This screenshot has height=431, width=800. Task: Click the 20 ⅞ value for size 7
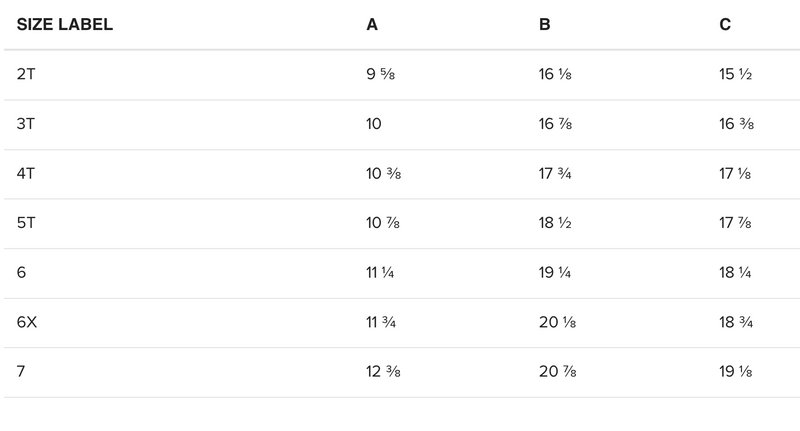[x=558, y=372]
